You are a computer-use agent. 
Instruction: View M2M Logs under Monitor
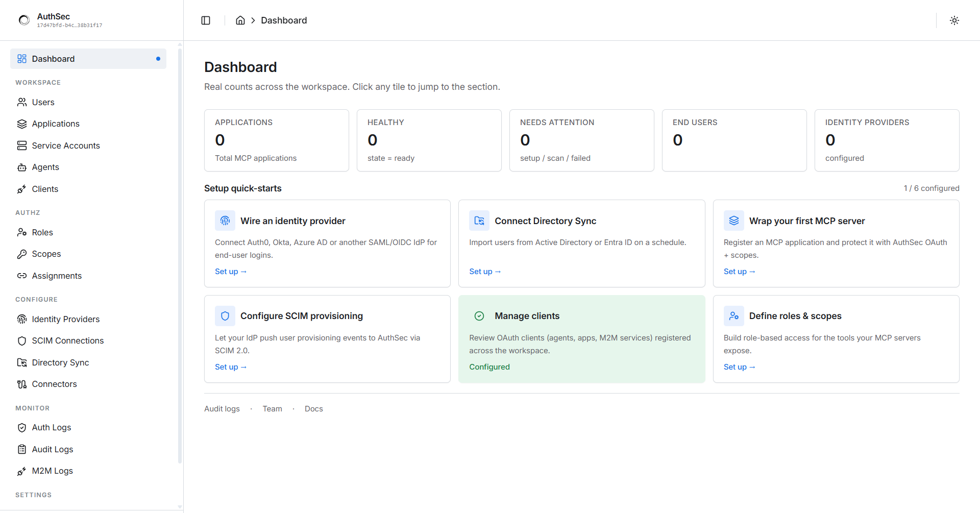pyautogui.click(x=88, y=471)
